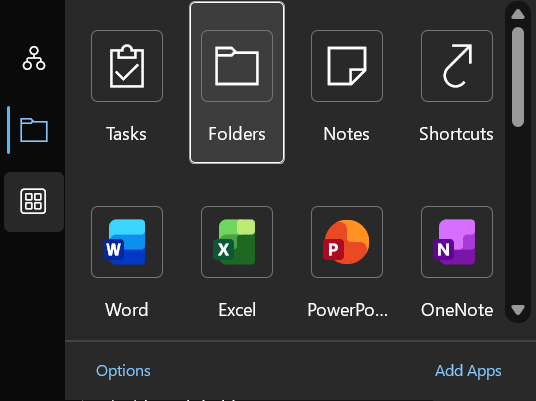Switch to the folder sidebar tab
The height and width of the screenshot is (401, 536).
click(34, 130)
